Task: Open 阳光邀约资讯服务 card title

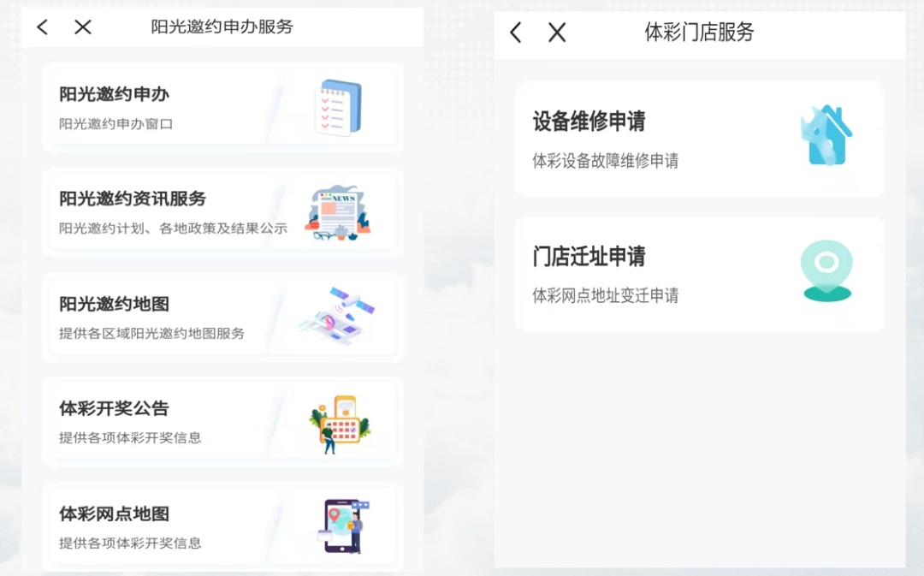Action: [x=133, y=199]
